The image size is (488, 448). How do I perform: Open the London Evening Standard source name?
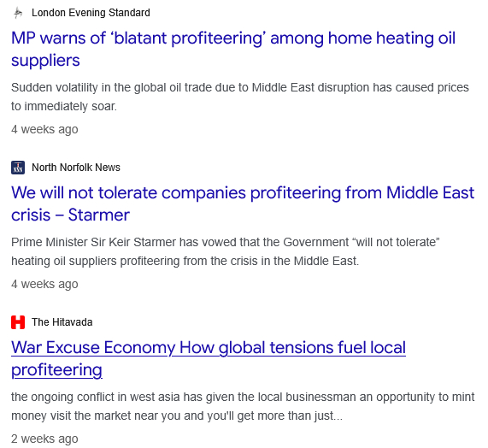[91, 13]
